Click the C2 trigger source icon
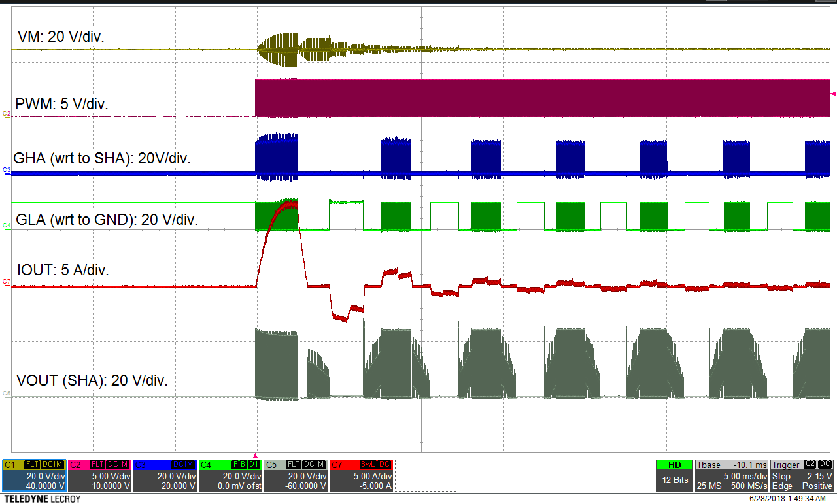This screenshot has width=837, height=504. [x=810, y=464]
